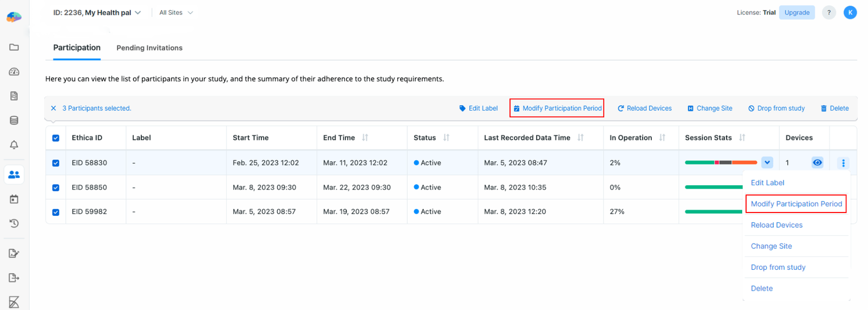
Task: Click the Upgrade button
Action: click(x=797, y=12)
